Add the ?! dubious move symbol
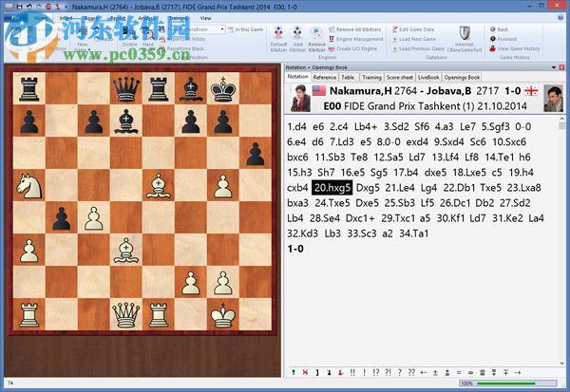 pyautogui.click(x=389, y=372)
